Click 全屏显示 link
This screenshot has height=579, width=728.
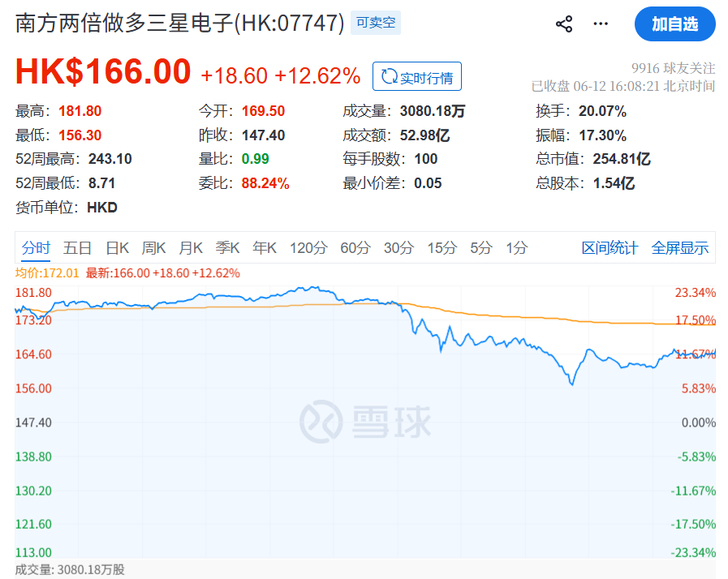(x=680, y=248)
